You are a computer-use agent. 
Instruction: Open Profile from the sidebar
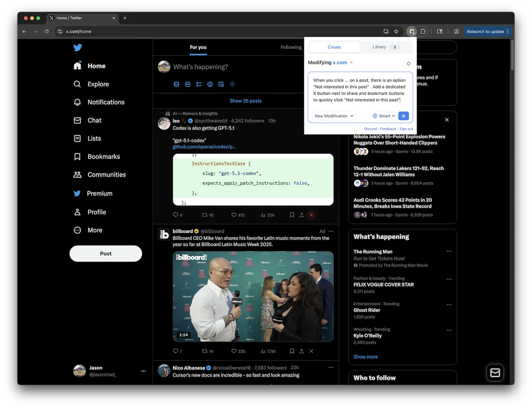[90, 212]
